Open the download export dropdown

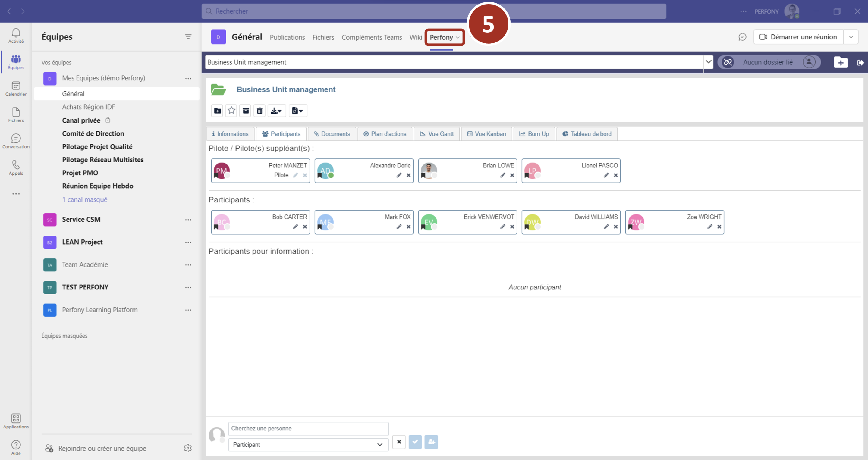tap(276, 111)
